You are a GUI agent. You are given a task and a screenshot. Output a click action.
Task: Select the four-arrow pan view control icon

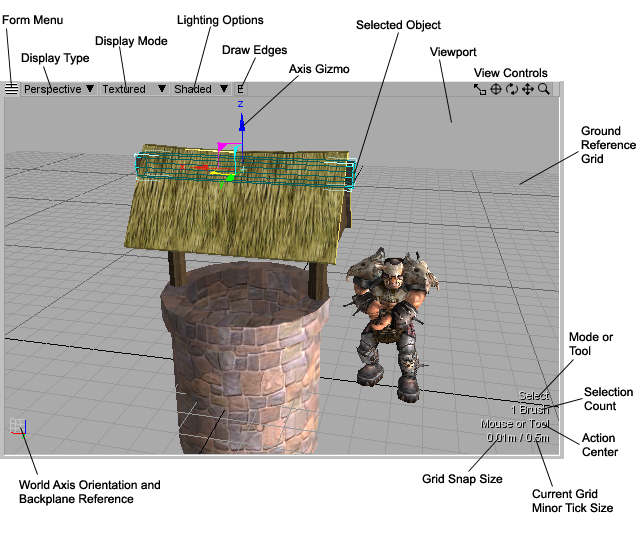tap(527, 89)
